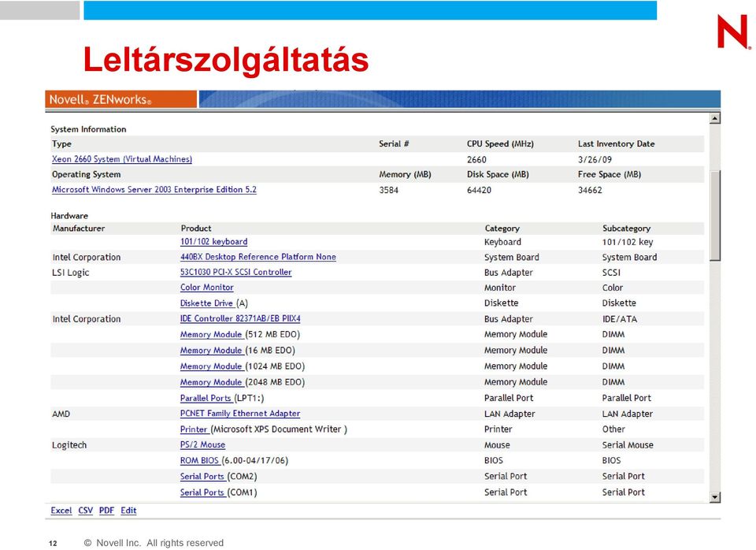Click the Subcategory column header

click(x=626, y=229)
